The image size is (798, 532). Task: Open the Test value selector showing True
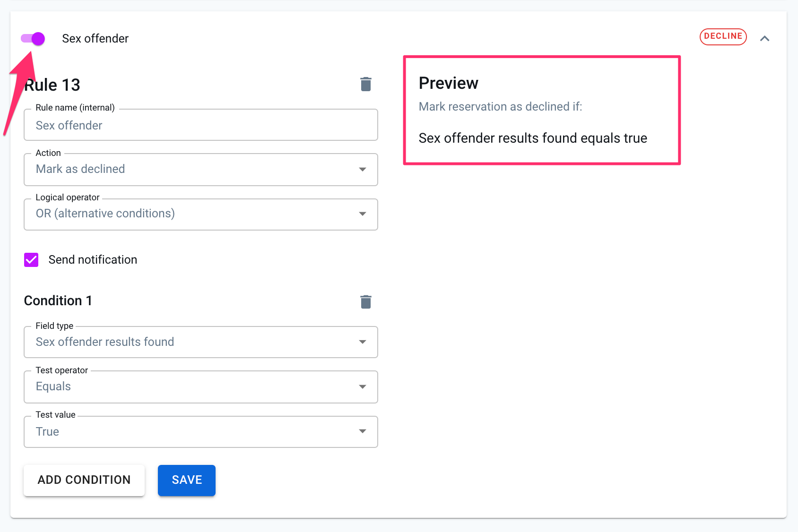tap(200, 431)
